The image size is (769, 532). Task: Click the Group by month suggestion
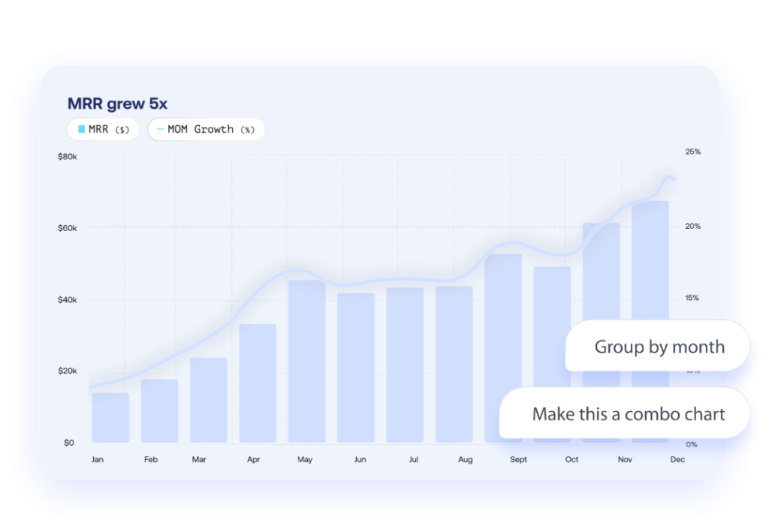[659, 347]
